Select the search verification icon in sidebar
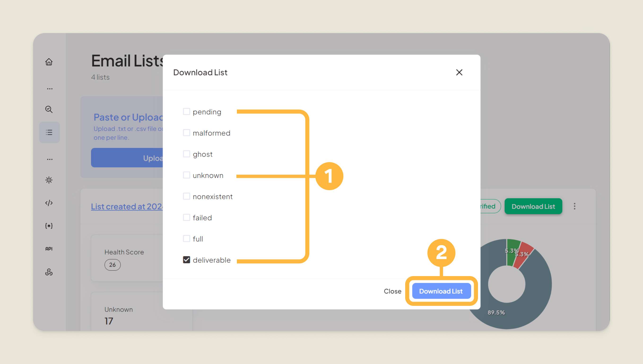This screenshot has width=643, height=364. coord(49,109)
